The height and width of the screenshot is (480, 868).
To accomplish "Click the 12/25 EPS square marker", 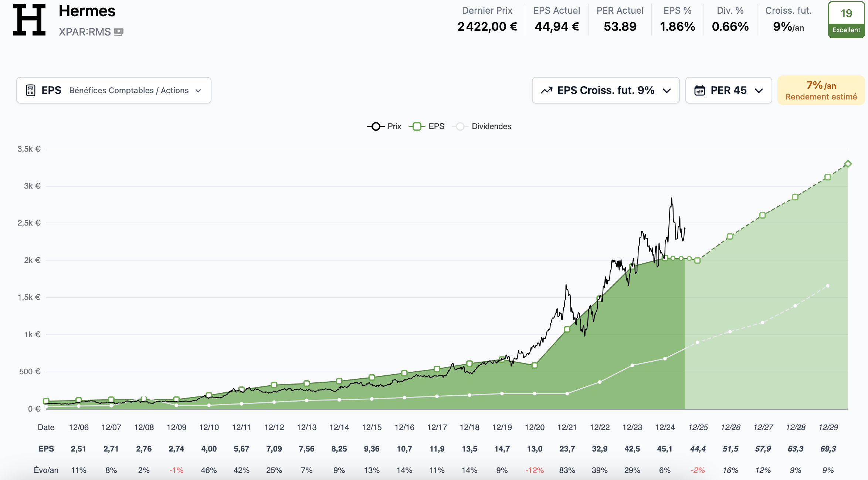I will point(697,261).
